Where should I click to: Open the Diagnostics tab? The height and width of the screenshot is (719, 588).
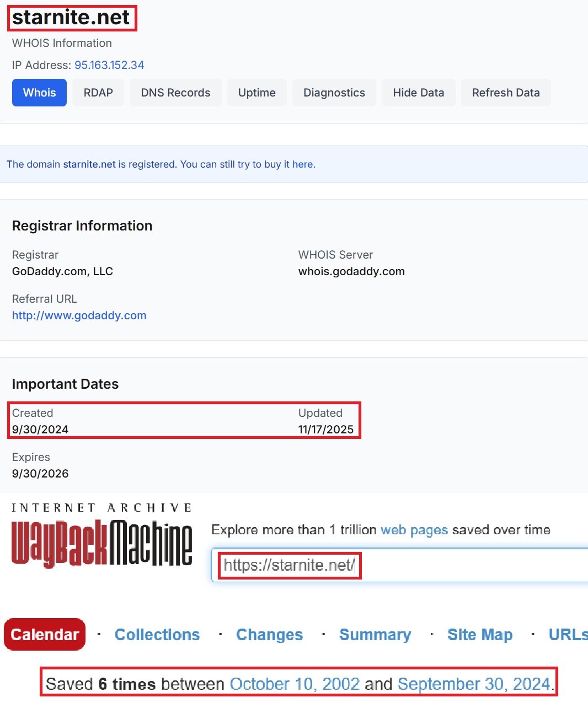(334, 93)
